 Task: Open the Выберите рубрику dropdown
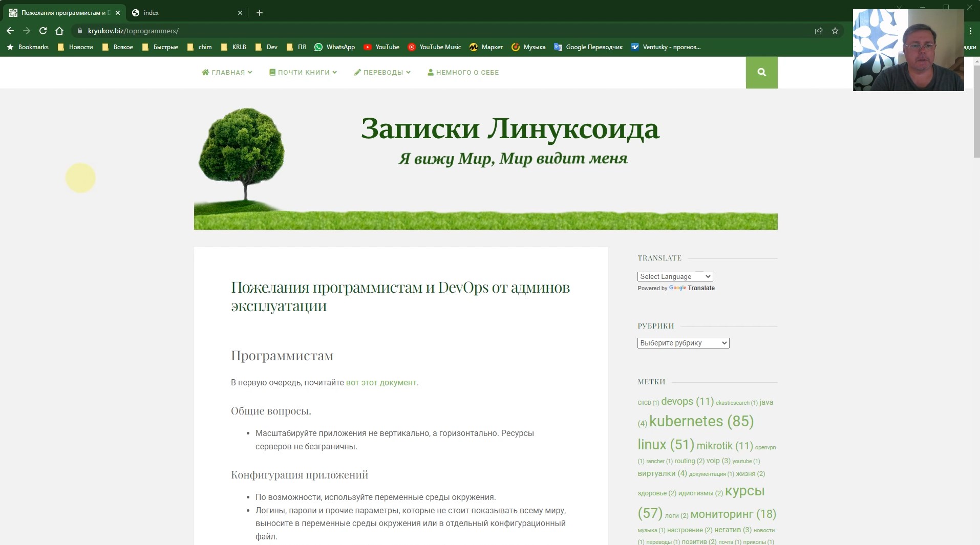click(x=683, y=343)
